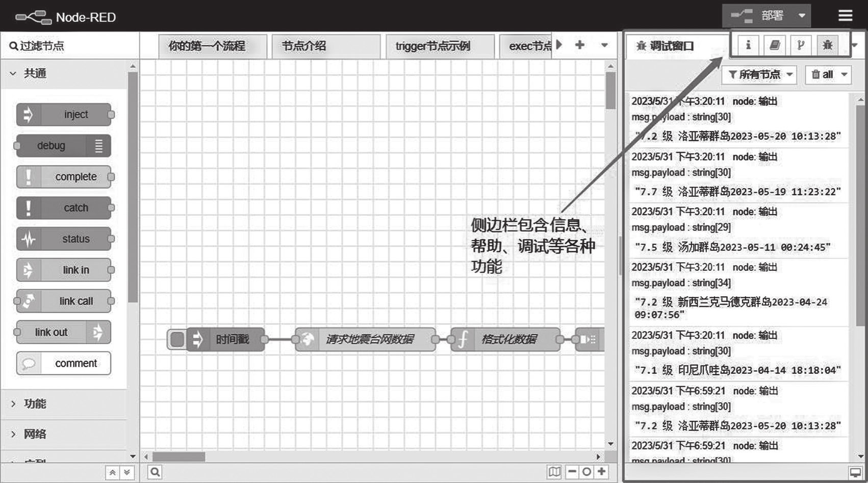Click the canvas scroll-down arrow

coord(610,444)
